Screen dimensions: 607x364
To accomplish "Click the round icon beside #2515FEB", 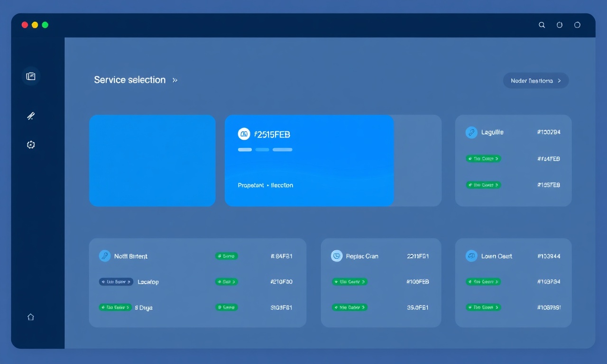I will click(x=244, y=134).
